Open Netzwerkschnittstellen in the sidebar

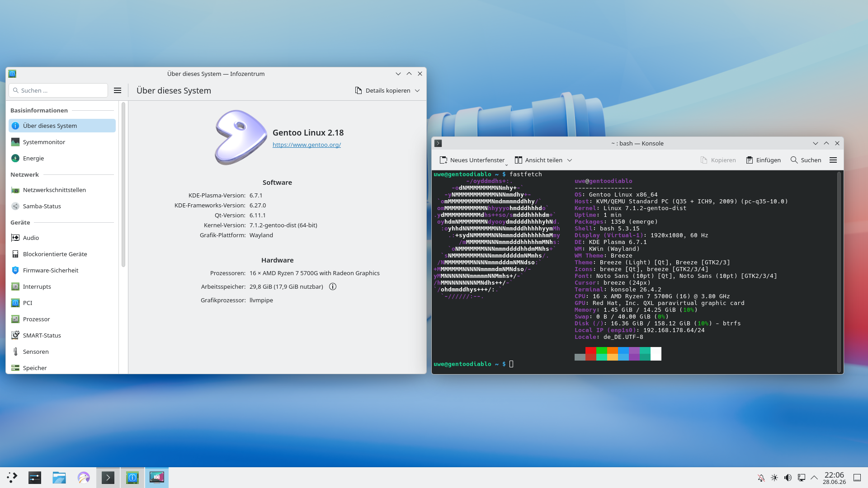tap(62, 190)
